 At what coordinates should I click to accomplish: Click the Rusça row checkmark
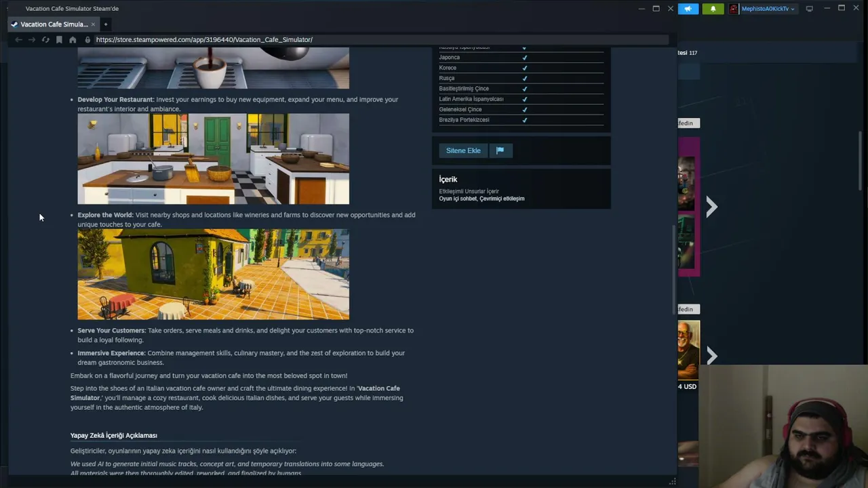pyautogui.click(x=524, y=79)
